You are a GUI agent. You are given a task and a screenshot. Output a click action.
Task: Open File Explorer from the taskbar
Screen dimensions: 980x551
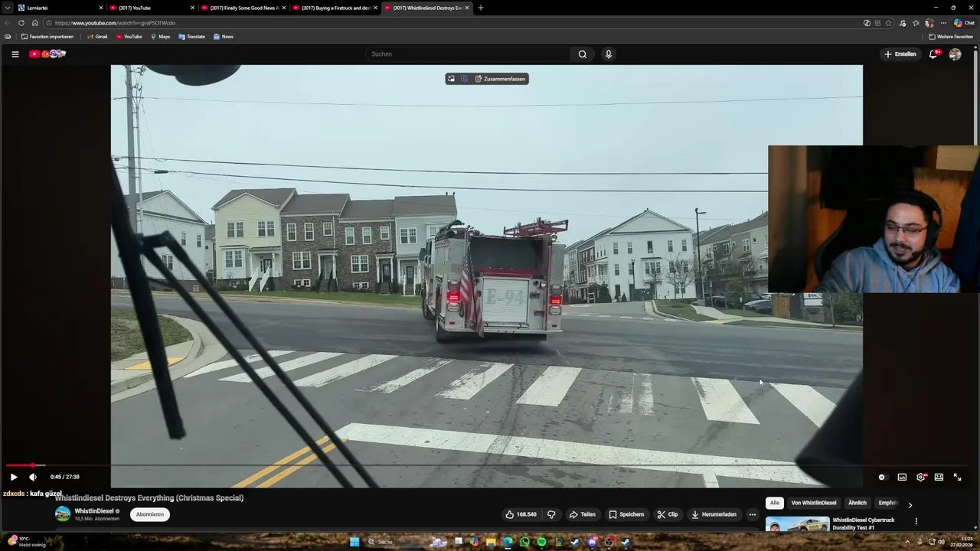click(x=491, y=542)
